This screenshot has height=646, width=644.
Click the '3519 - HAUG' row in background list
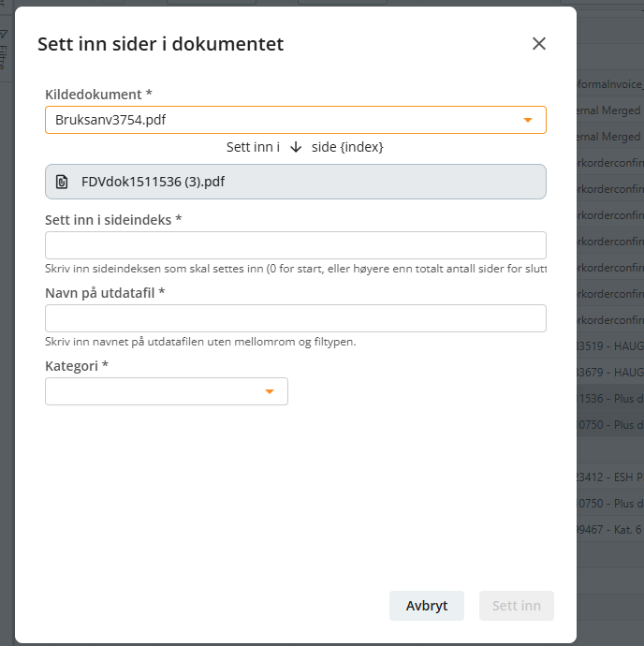tap(610, 346)
